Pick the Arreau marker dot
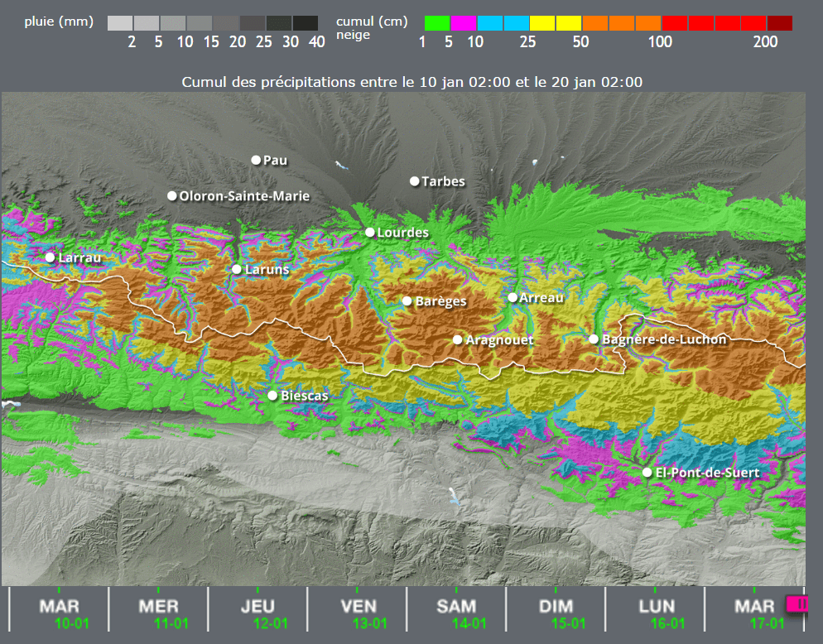823x644 pixels. [x=513, y=298]
